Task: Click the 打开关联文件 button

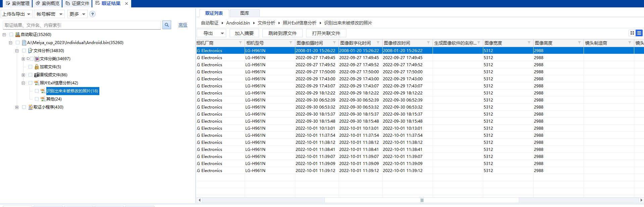Action: coord(326,33)
